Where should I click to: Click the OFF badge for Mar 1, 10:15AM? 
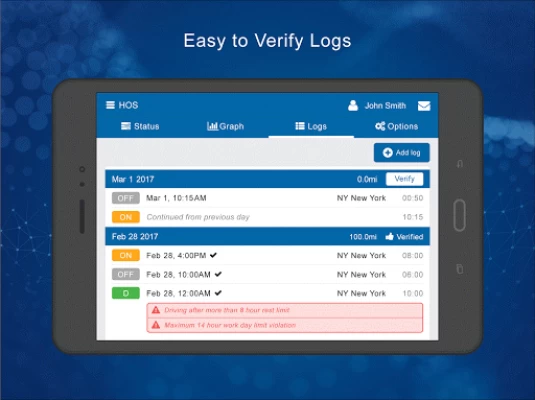(126, 198)
